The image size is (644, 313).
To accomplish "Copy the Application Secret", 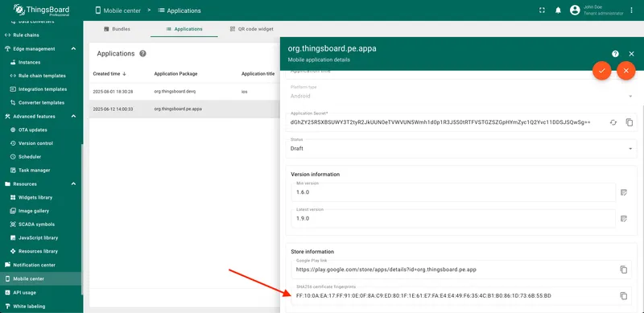I will 630,122.
